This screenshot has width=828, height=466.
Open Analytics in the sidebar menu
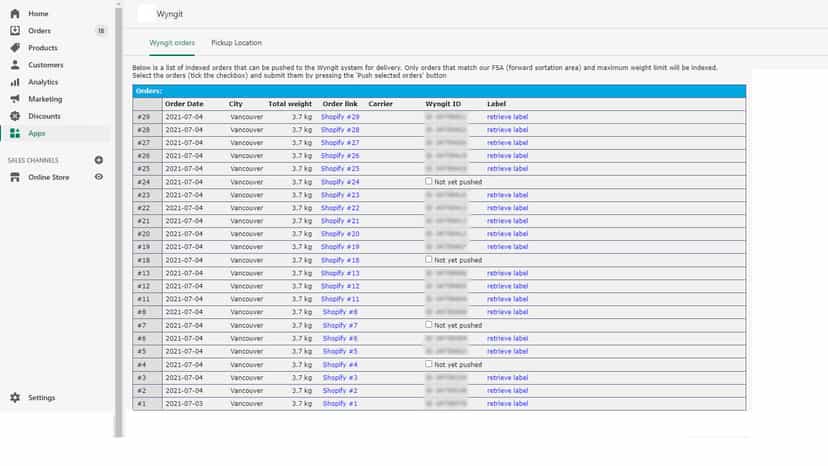tap(43, 82)
